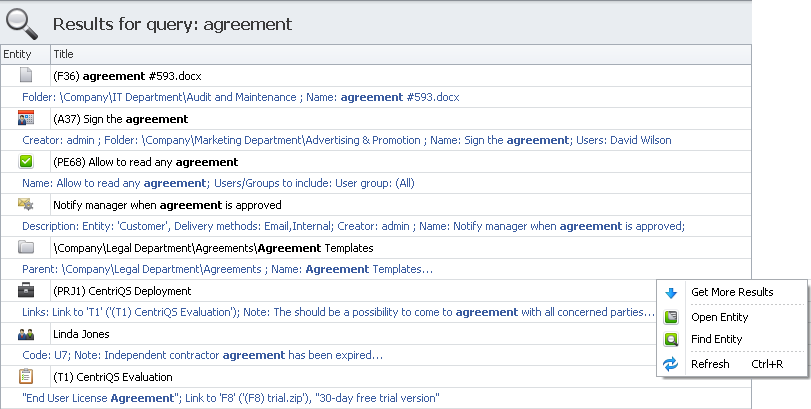Click Refresh in the context menu
Image resolution: width=811 pixels, height=409 pixels.
click(710, 364)
